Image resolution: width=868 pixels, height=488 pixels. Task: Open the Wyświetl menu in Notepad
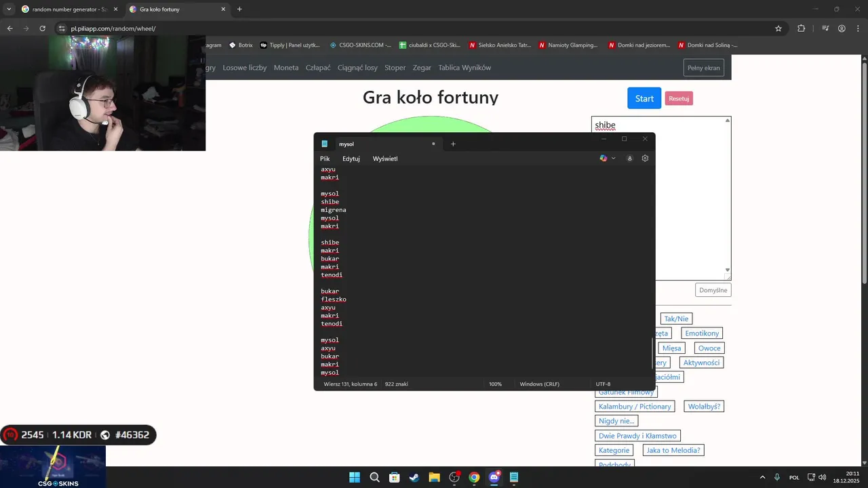pos(385,159)
